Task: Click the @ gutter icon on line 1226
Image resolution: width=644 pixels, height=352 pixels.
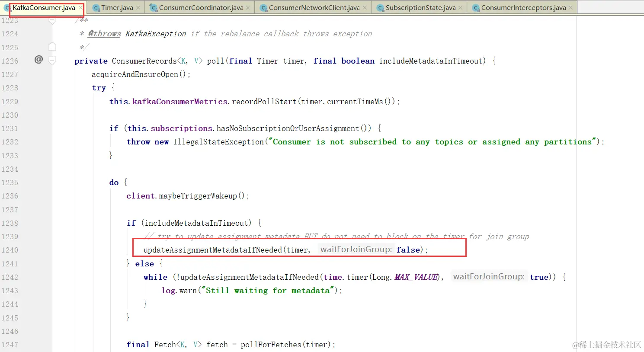Action: click(x=38, y=60)
